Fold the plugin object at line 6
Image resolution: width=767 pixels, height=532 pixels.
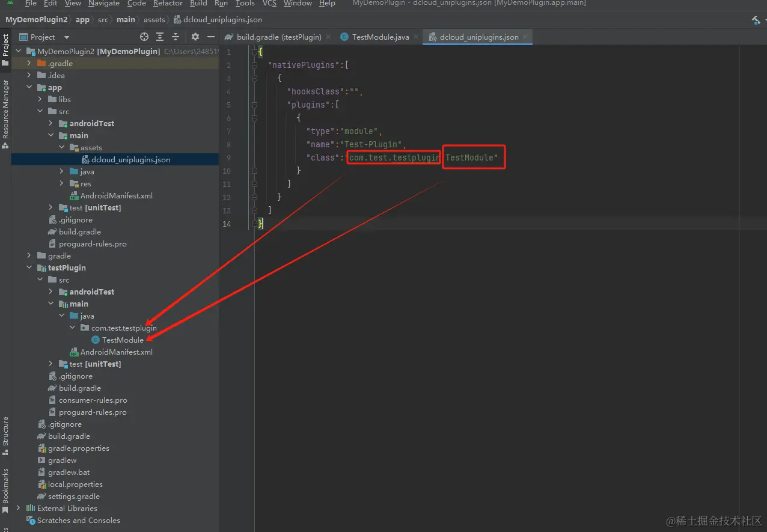[x=254, y=118]
